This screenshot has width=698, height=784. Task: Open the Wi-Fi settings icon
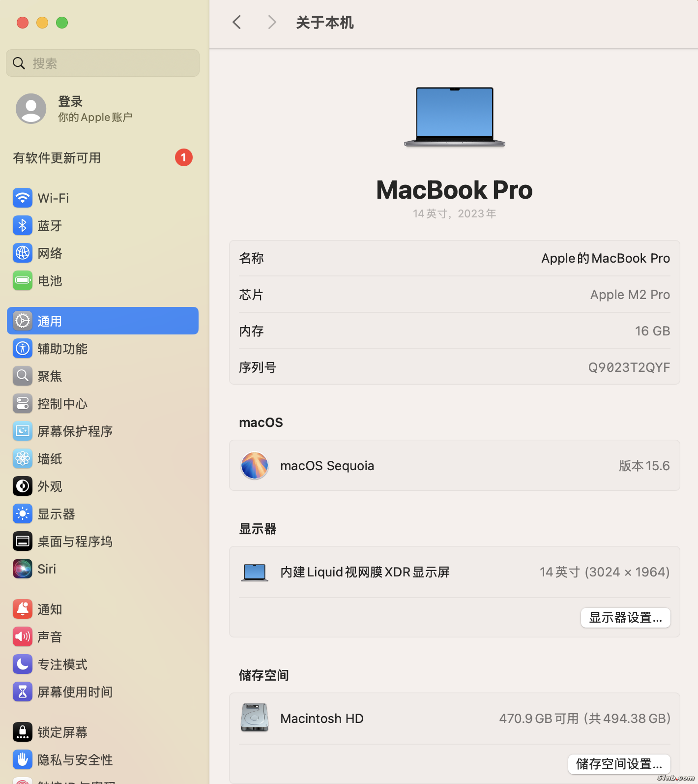click(23, 198)
